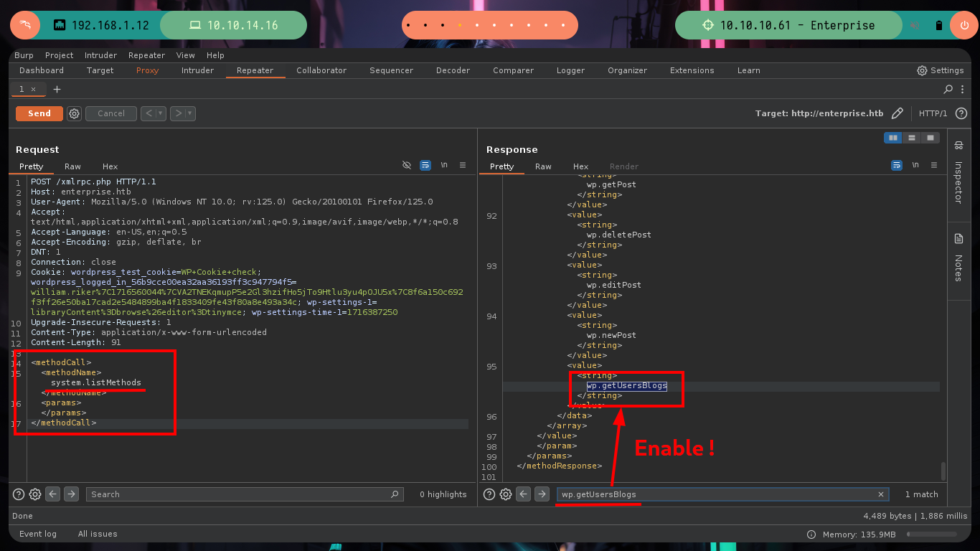980x551 pixels.
Task: Open Request pane hamburger options menu
Action: point(463,165)
